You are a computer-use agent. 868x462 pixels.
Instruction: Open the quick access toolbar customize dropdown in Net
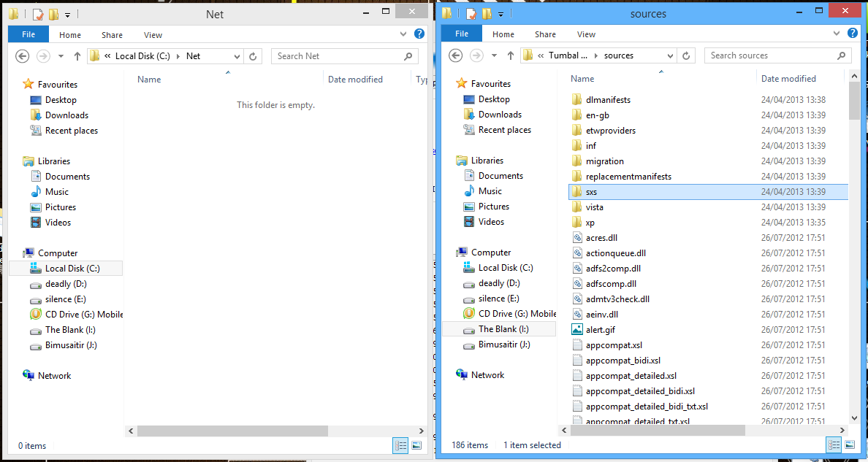coord(66,13)
